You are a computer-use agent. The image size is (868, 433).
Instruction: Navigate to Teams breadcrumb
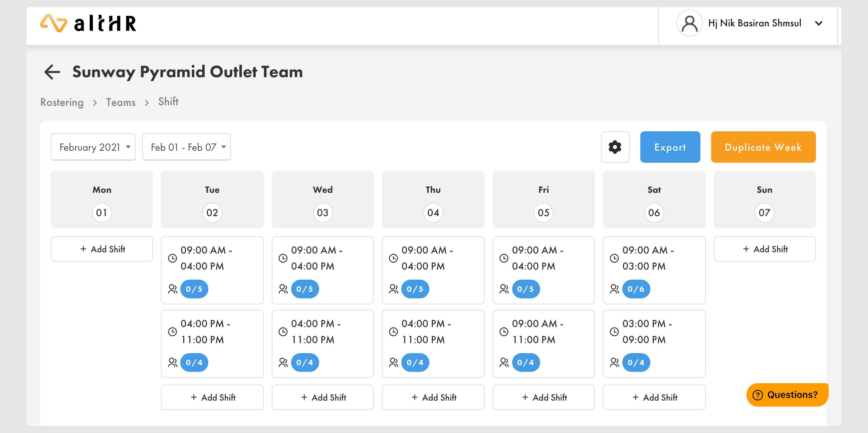point(121,102)
